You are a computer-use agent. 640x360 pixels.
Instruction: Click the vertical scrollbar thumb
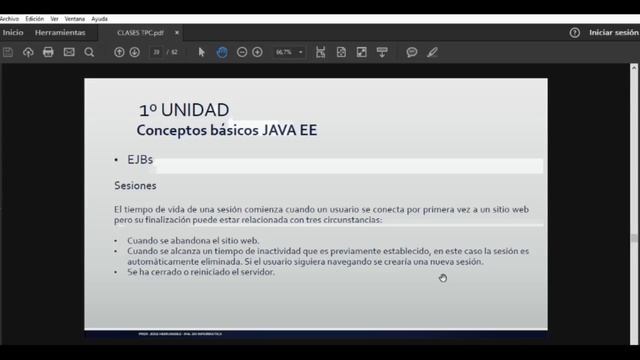pos(634,238)
